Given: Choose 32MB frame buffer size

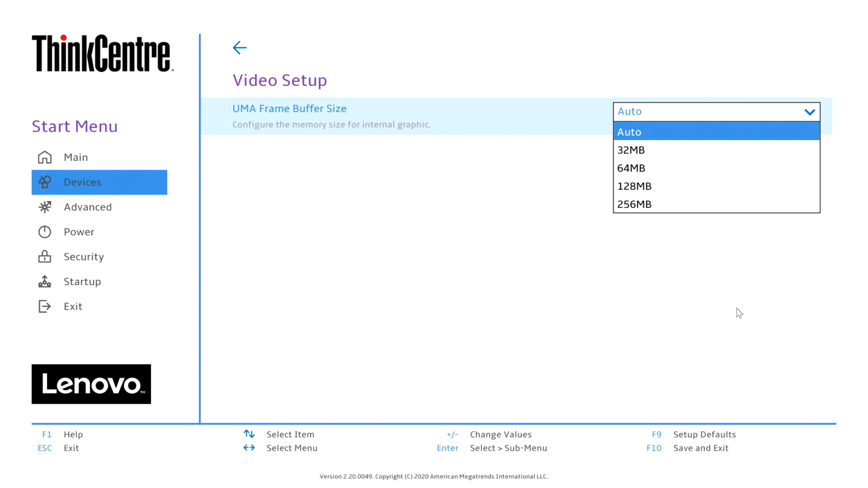Looking at the screenshot, I should (715, 150).
